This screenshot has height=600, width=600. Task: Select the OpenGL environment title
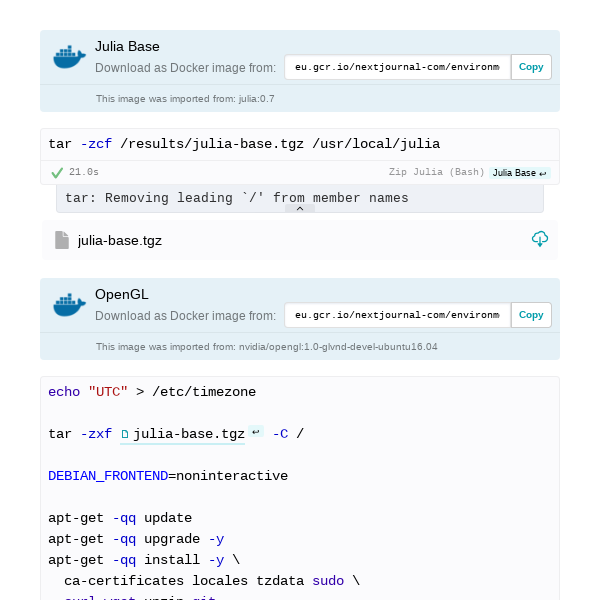click(x=122, y=295)
